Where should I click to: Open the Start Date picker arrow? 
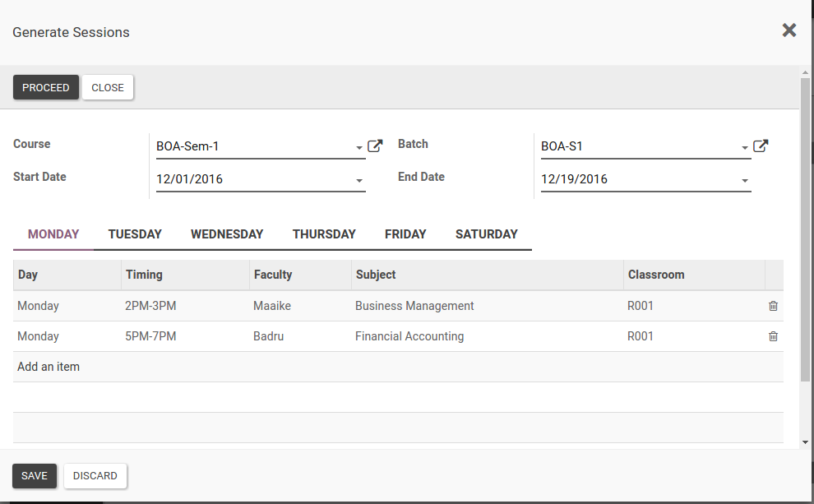click(359, 181)
